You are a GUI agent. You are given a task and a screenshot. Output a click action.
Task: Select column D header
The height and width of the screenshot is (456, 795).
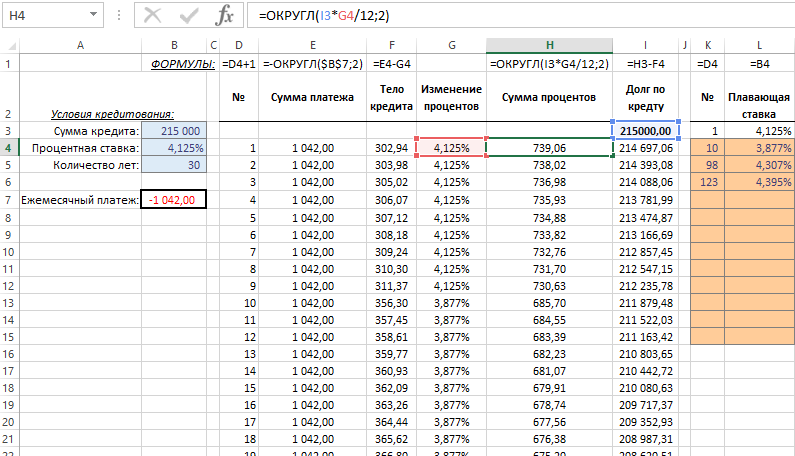pyautogui.click(x=239, y=46)
